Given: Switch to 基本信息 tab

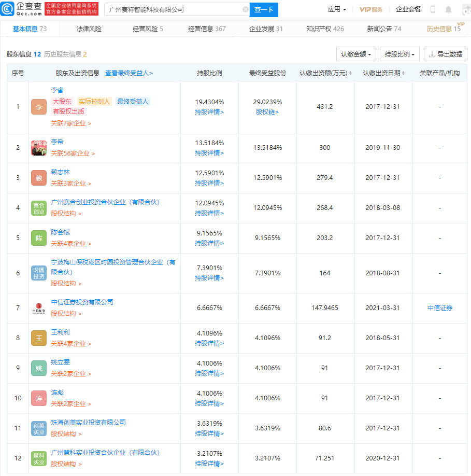Looking at the screenshot, I should pyautogui.click(x=30, y=29).
